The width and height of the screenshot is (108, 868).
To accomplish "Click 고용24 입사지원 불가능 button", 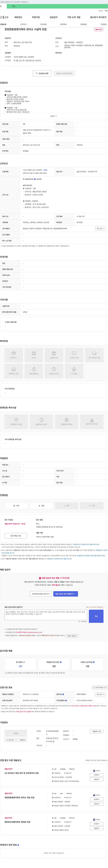I will (x=64, y=73).
